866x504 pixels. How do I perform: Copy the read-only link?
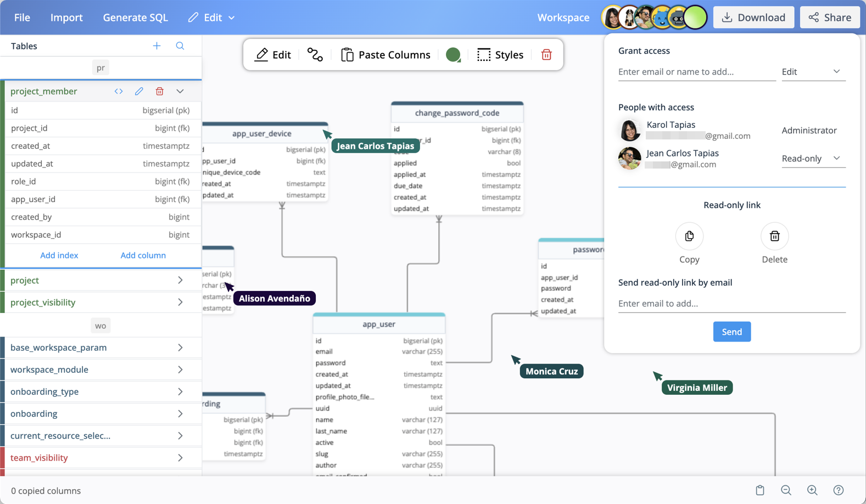coord(689,237)
